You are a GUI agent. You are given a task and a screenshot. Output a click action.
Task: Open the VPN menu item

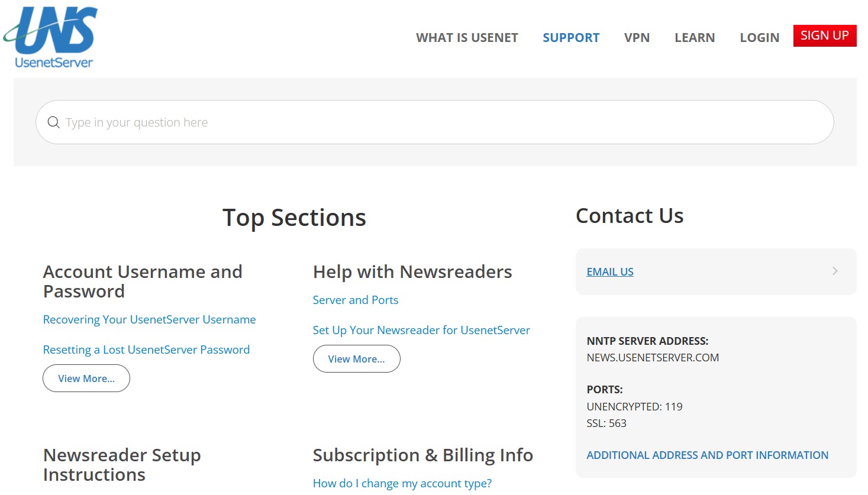point(637,38)
